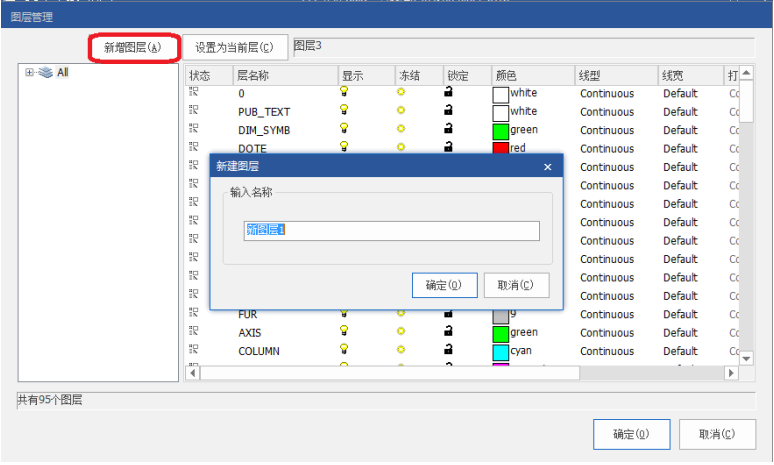Toggle lock icon for layer 0

click(448, 91)
